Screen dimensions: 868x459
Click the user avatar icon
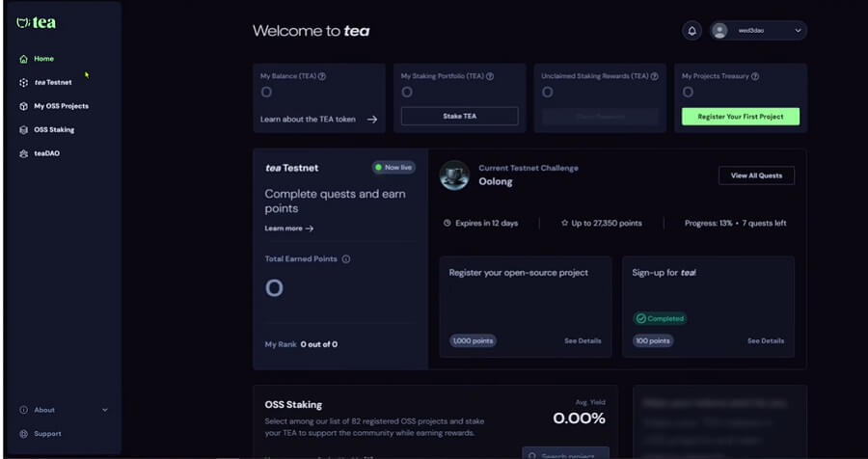coord(719,31)
